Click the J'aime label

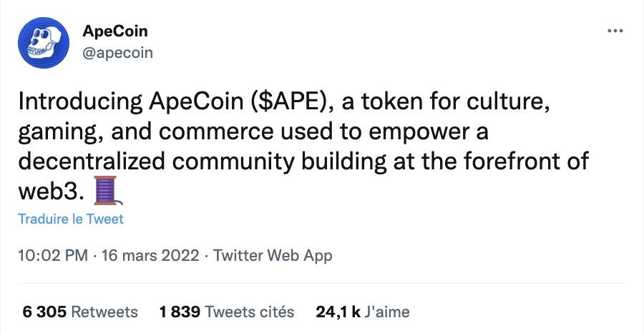pos(387,312)
